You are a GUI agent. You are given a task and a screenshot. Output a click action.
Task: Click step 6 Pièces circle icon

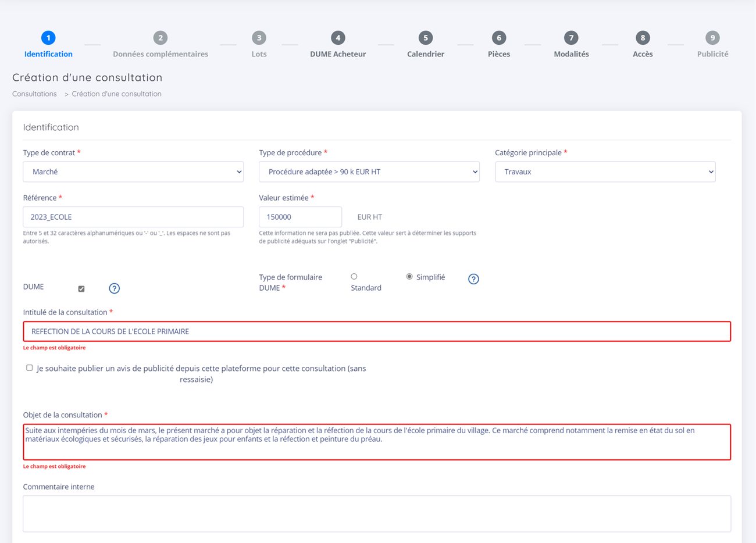tap(498, 38)
